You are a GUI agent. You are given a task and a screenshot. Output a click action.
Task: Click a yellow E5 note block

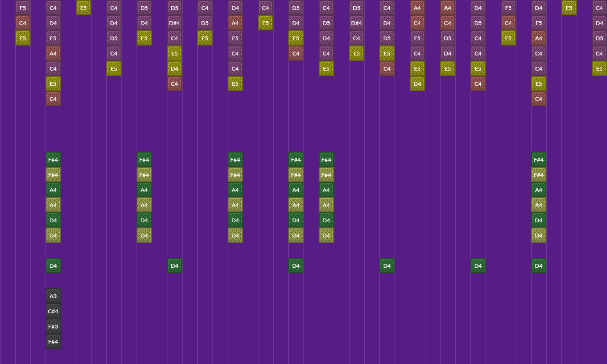(x=22, y=38)
